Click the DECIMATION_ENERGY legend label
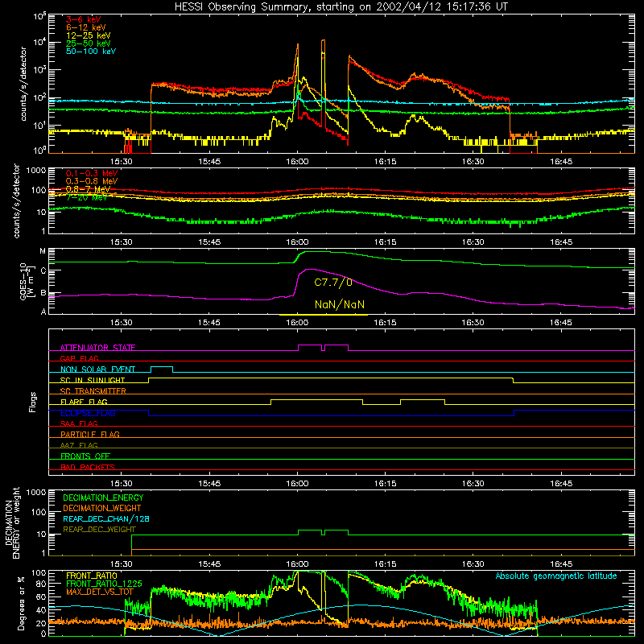The width and height of the screenshot is (644, 644). pyautogui.click(x=103, y=497)
